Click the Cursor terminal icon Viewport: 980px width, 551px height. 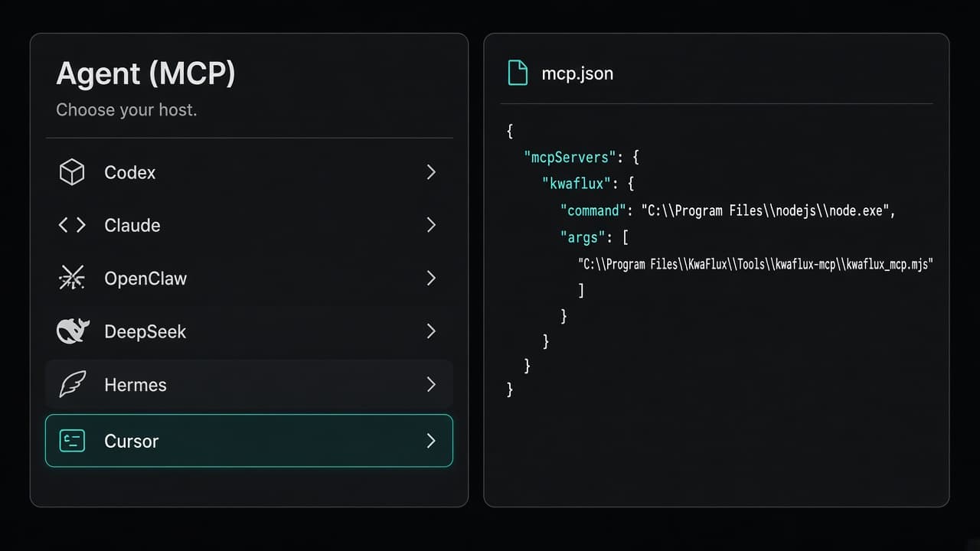(x=72, y=441)
